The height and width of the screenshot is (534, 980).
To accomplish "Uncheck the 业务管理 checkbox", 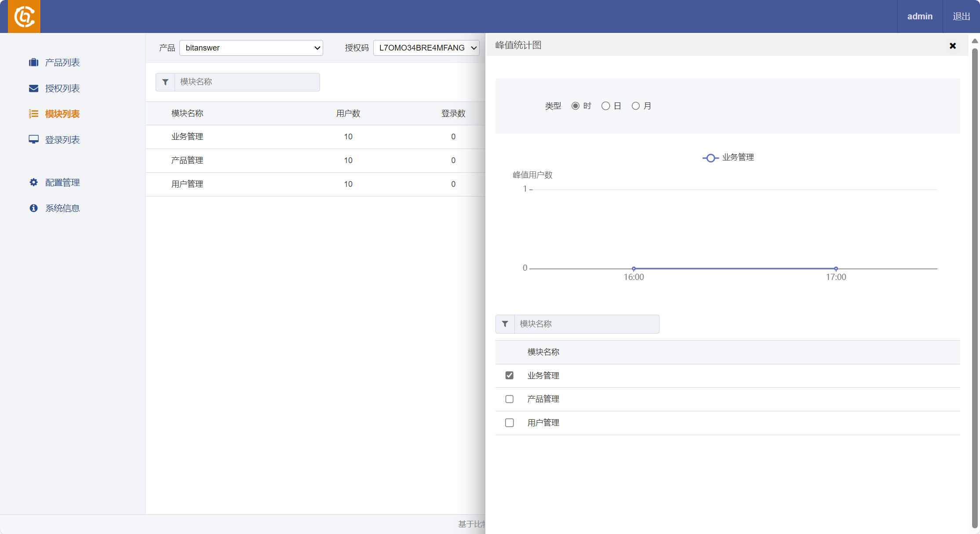I will click(510, 375).
